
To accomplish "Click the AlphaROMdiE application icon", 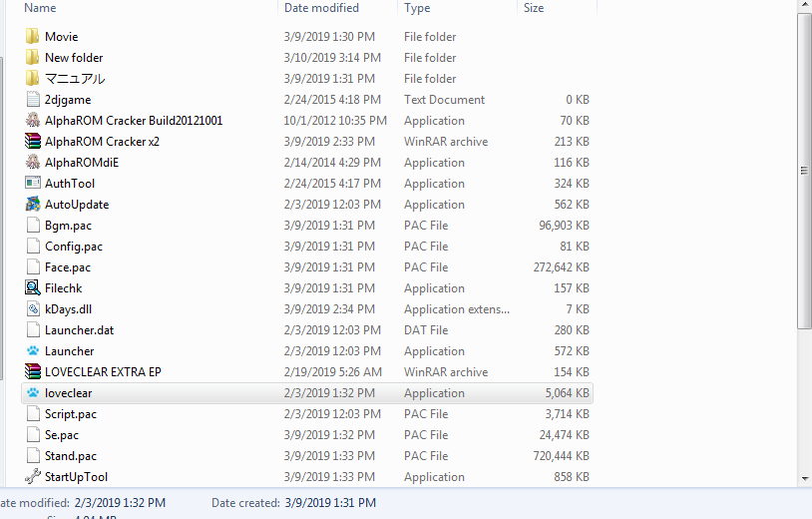I will click(33, 163).
